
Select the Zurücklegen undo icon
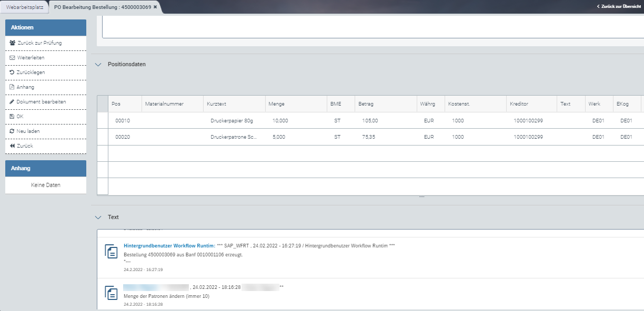[x=12, y=72]
